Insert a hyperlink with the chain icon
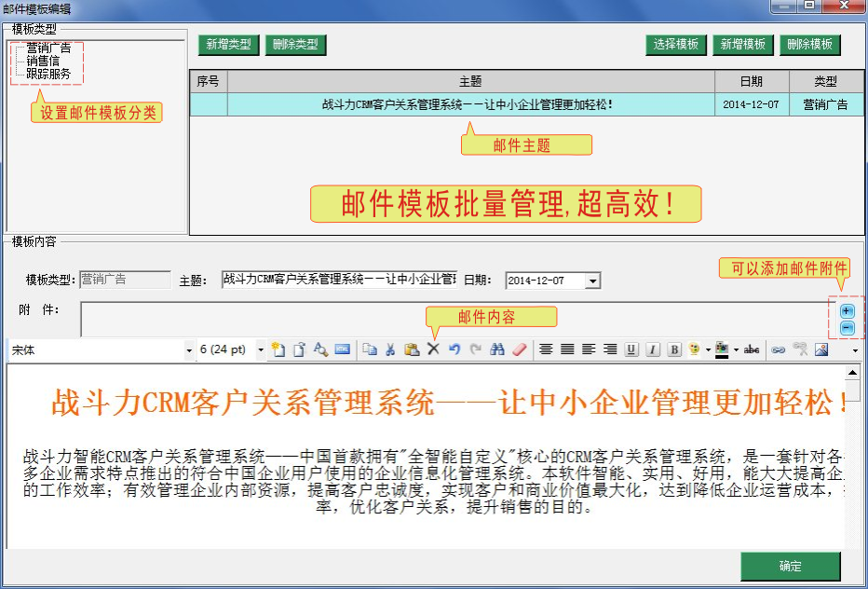868x589 pixels. coord(779,349)
